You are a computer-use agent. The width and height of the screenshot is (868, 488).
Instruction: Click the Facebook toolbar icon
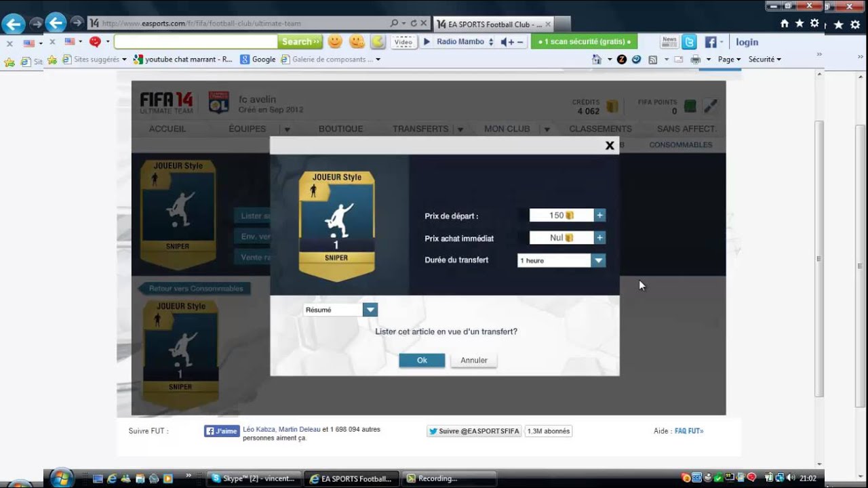(711, 42)
